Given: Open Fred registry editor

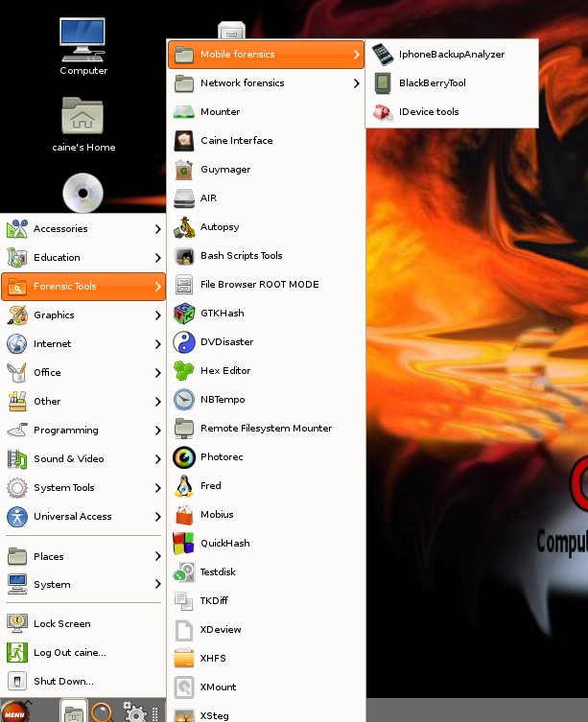Looking at the screenshot, I should pos(266,486).
